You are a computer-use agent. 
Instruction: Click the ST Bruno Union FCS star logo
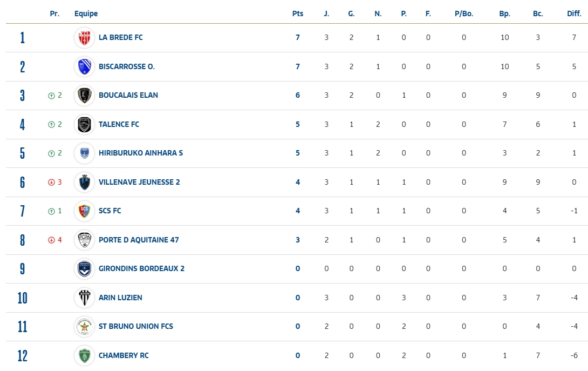coord(84,327)
